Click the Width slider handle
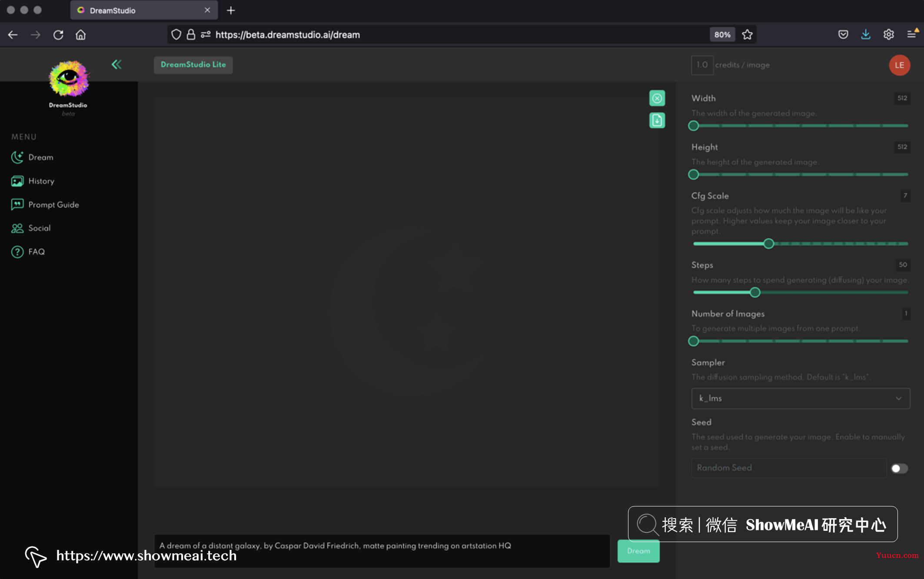924x579 pixels. [x=694, y=126]
